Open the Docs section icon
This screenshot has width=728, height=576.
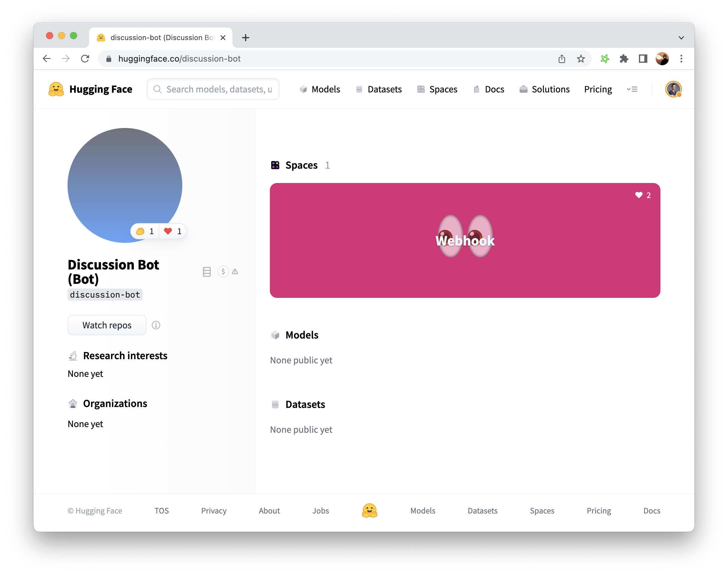(477, 89)
